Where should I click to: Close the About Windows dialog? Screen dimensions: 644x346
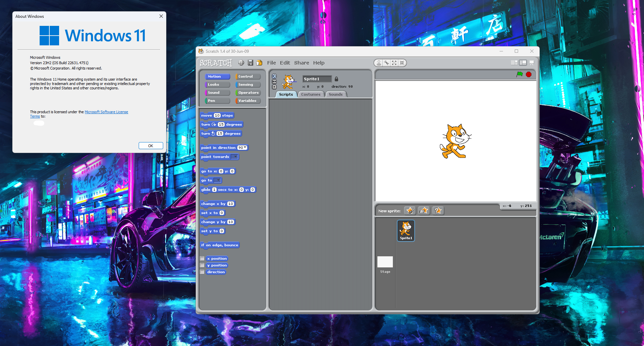(161, 16)
